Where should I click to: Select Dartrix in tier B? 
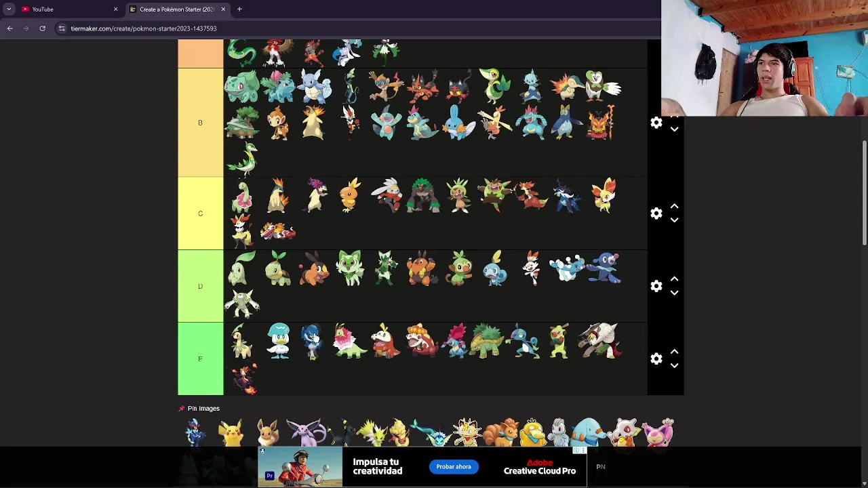click(x=602, y=87)
